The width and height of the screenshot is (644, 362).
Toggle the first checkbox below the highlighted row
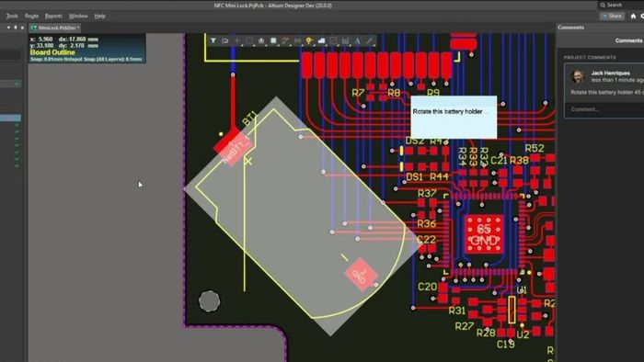(x=17, y=126)
